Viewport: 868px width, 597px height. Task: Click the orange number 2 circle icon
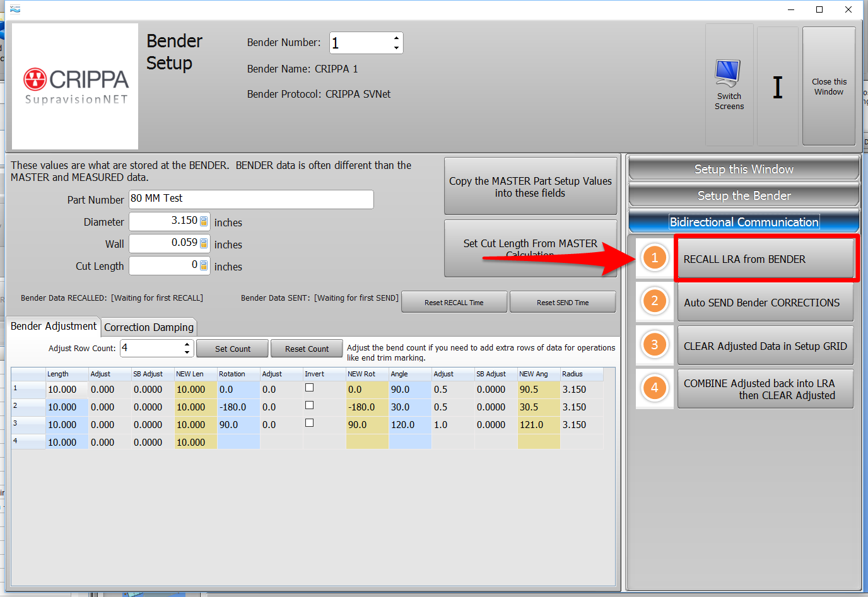[x=654, y=301]
